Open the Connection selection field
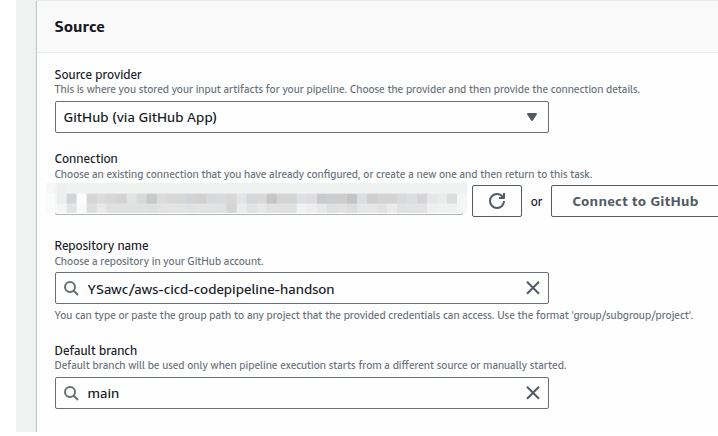Viewport: 718px width, 436px height. pyautogui.click(x=258, y=201)
